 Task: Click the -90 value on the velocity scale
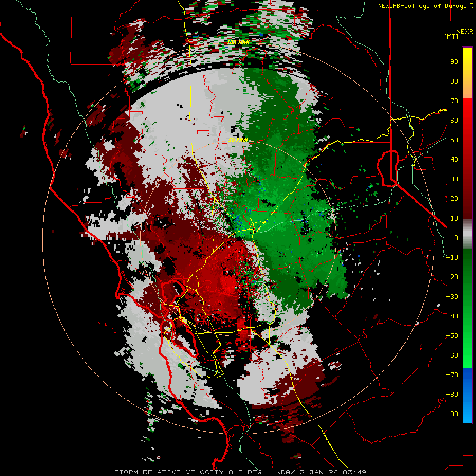coord(452,414)
